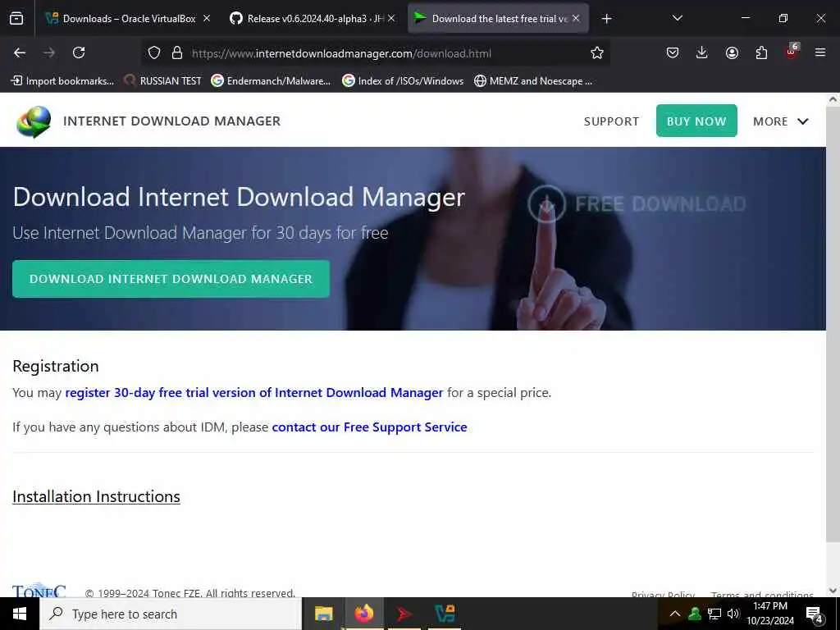Reload the current page
Image resolution: width=840 pixels, height=630 pixels.
pos(79,52)
